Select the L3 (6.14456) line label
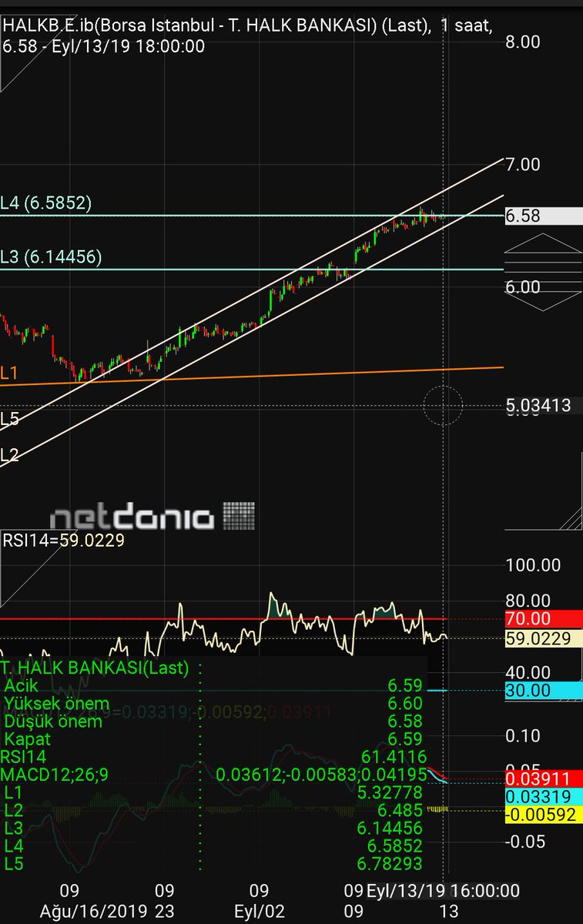The width and height of the screenshot is (583, 924). (52, 257)
